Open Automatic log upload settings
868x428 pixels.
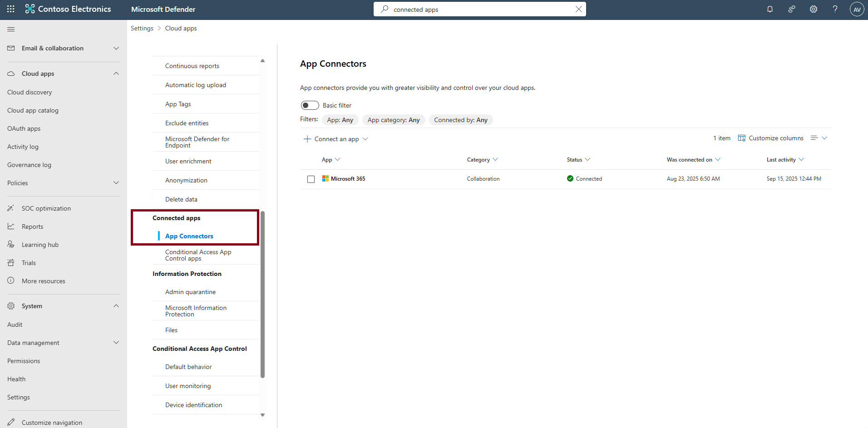196,85
